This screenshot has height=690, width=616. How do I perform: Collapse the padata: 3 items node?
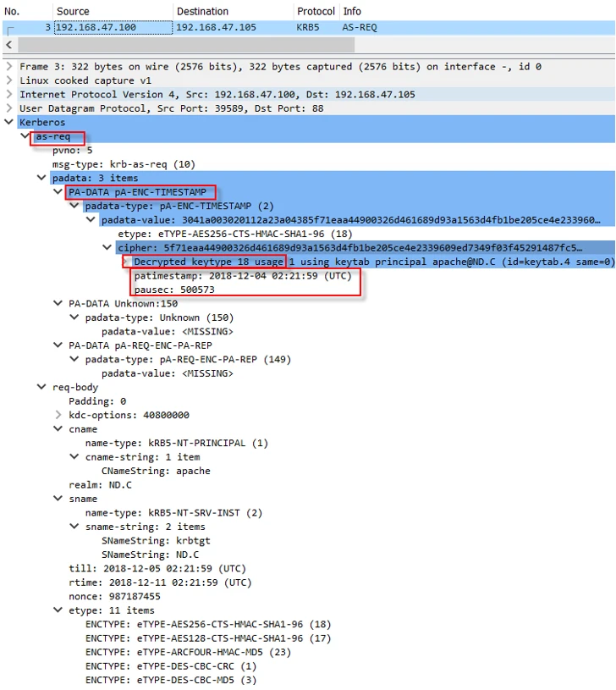(x=41, y=178)
